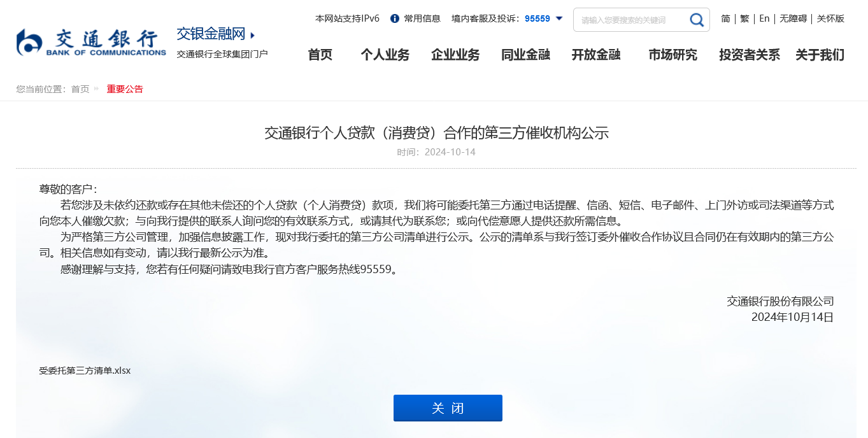This screenshot has width=868, height=438.
Task: Open the 关于我们 menu
Action: point(820,55)
